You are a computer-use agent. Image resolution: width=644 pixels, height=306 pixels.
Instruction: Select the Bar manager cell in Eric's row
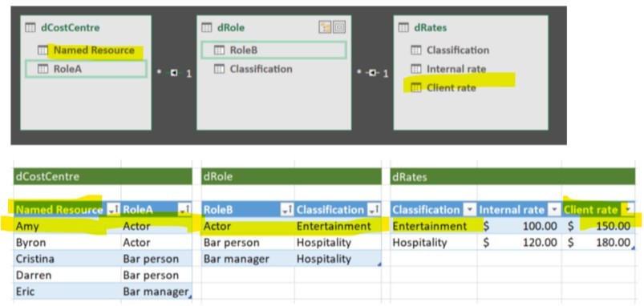pyautogui.click(x=156, y=292)
